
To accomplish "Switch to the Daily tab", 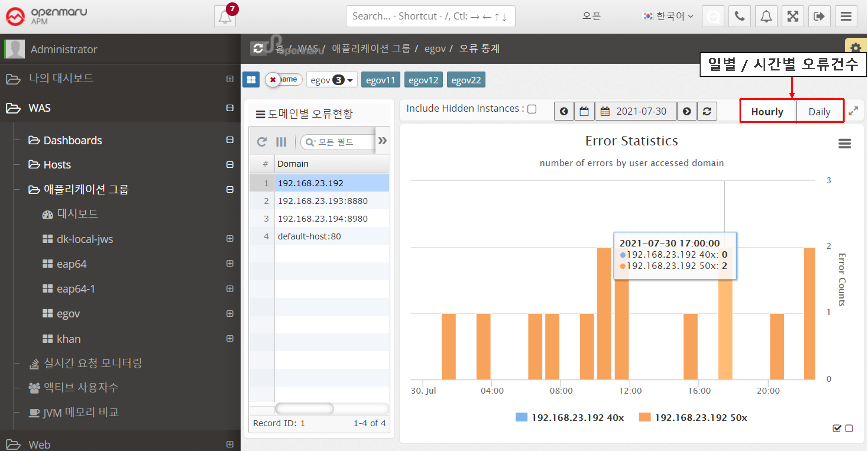I will 819,111.
